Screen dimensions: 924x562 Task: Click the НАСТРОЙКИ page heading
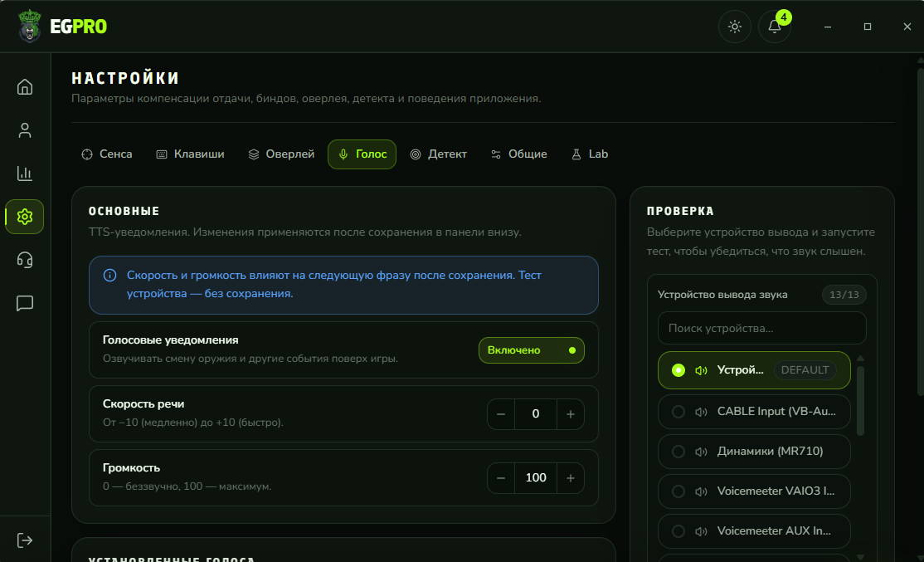125,78
